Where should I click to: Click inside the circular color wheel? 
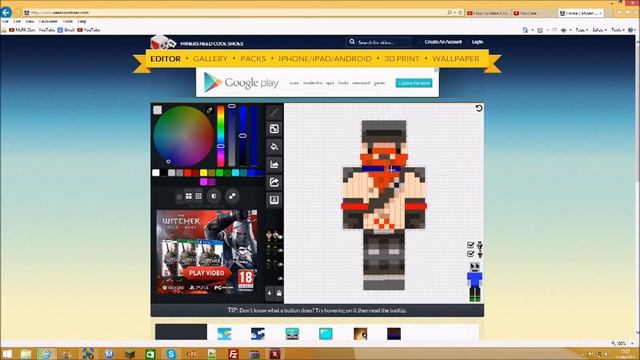pos(184,136)
